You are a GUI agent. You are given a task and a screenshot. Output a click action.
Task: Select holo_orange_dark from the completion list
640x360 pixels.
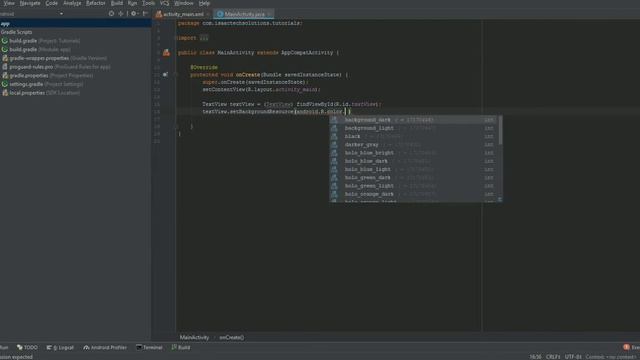[x=413, y=194]
